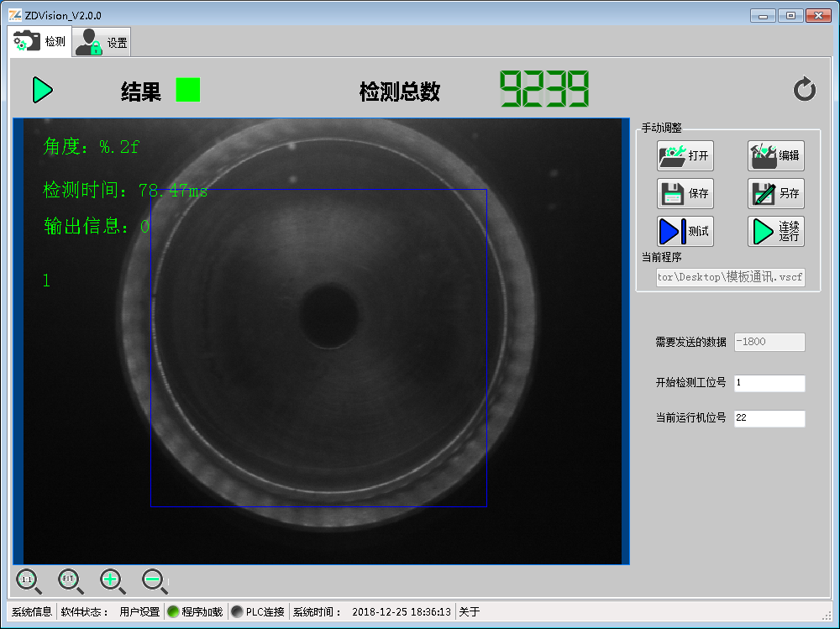Click the 检测总数 counter 9239
The height and width of the screenshot is (629, 840).
tap(544, 89)
